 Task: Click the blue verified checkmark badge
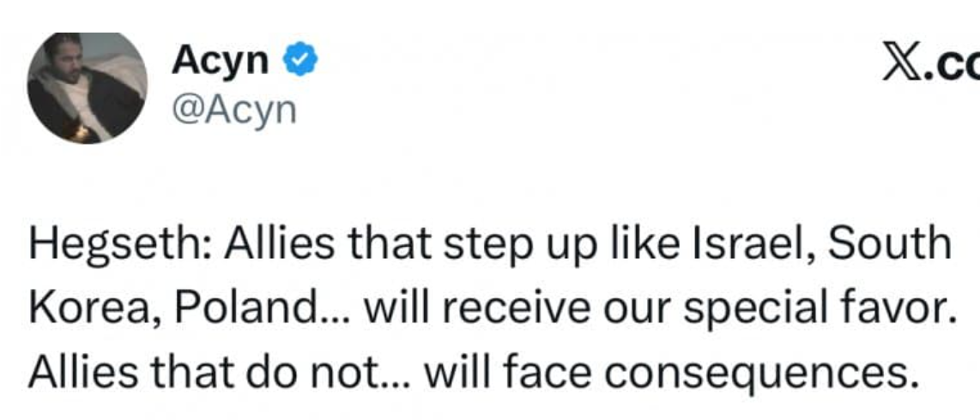pyautogui.click(x=300, y=62)
